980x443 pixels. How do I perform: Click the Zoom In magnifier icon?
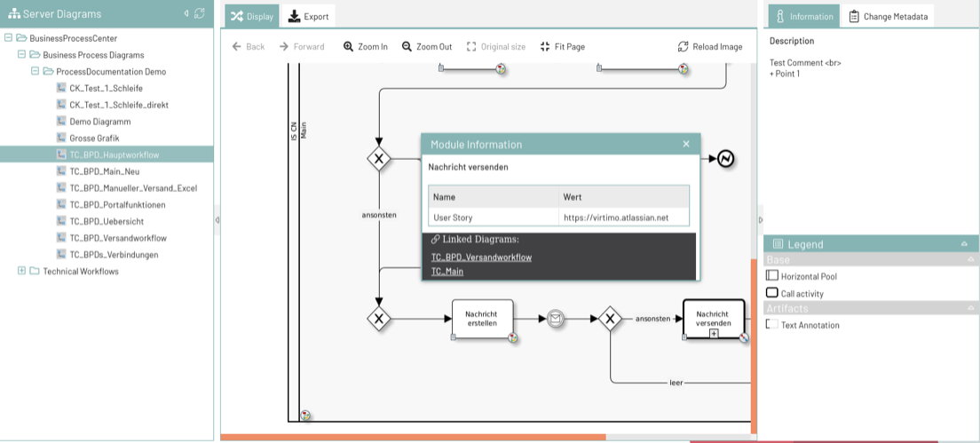coord(349,47)
